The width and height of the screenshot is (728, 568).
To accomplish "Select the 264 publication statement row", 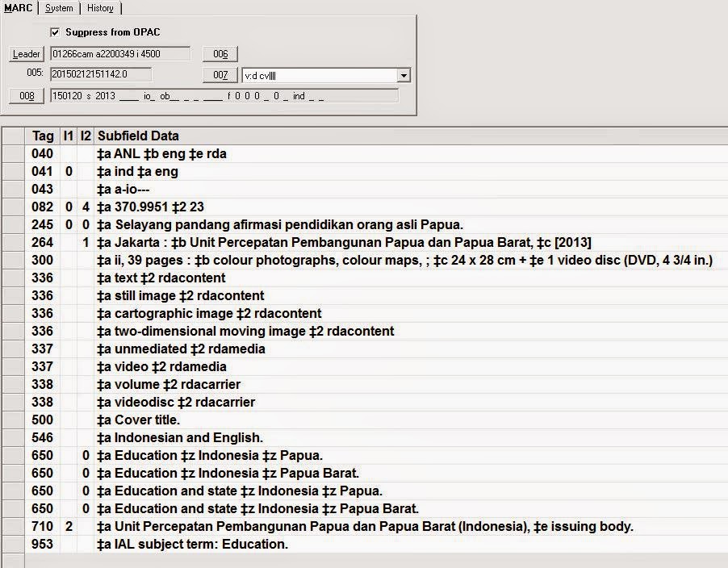I will point(323,242).
